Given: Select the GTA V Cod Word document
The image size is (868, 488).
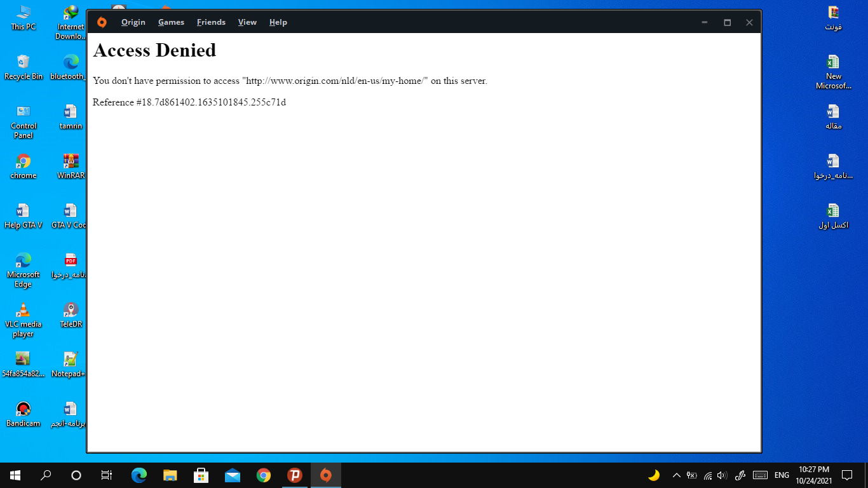Looking at the screenshot, I should pos(69,215).
